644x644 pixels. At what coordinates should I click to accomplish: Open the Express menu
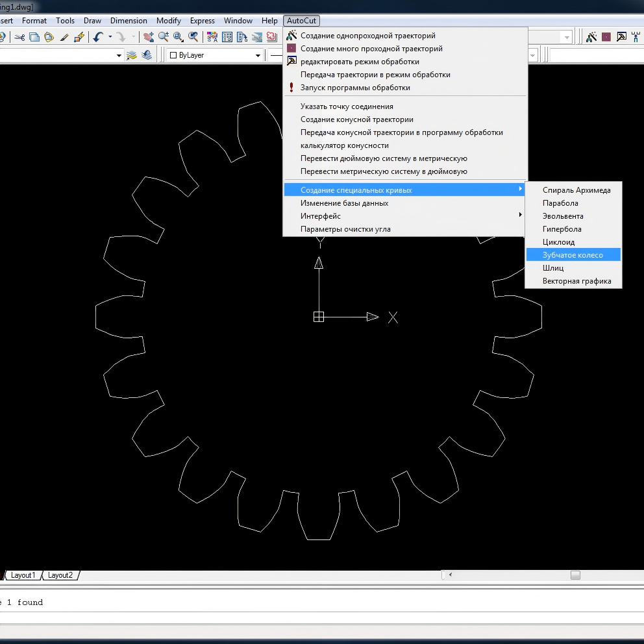(202, 21)
